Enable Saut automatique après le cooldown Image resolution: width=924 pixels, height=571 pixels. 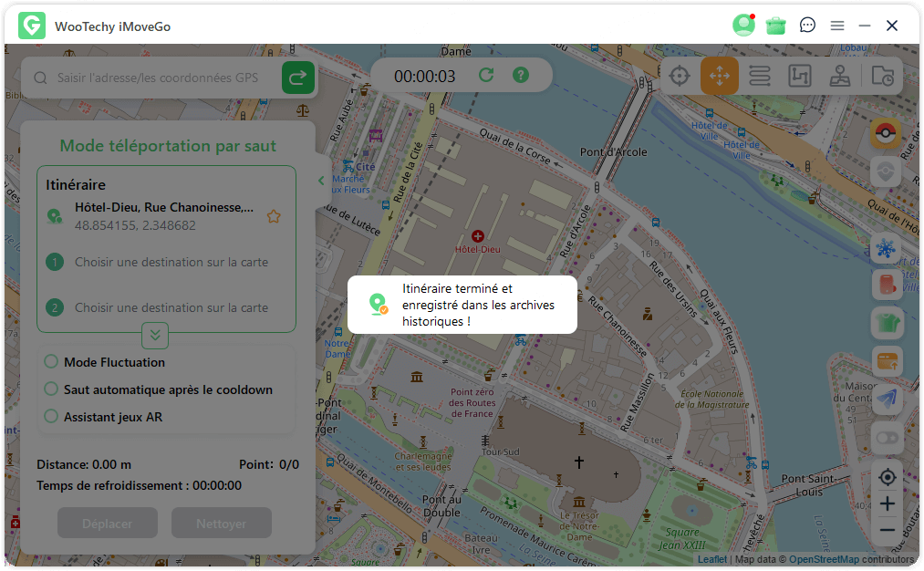(52, 389)
